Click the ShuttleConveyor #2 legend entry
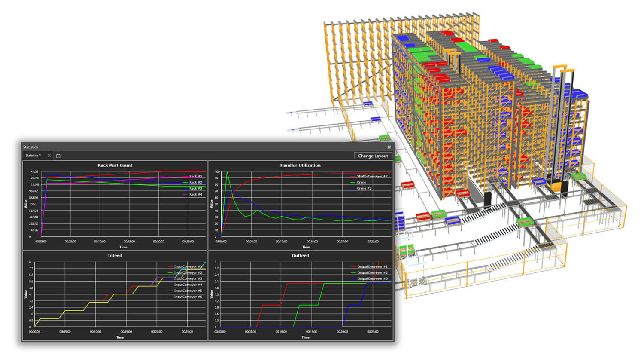Viewport: 644px width, 358px height. (x=369, y=176)
